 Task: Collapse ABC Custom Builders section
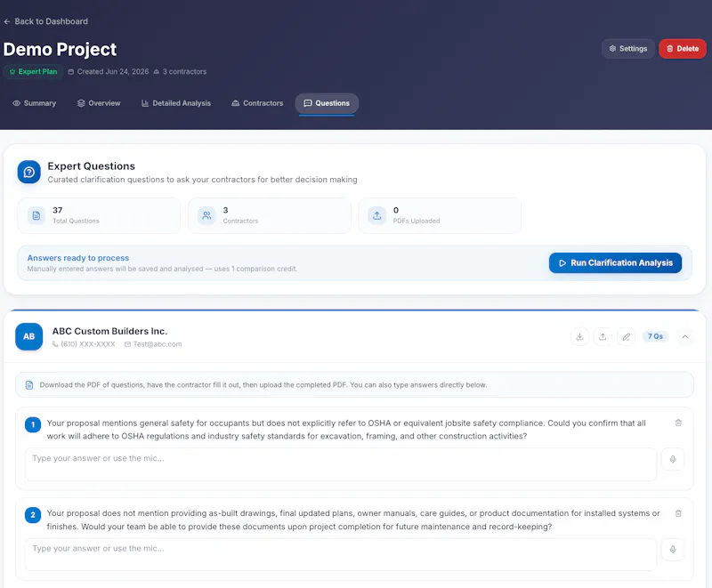(x=685, y=336)
